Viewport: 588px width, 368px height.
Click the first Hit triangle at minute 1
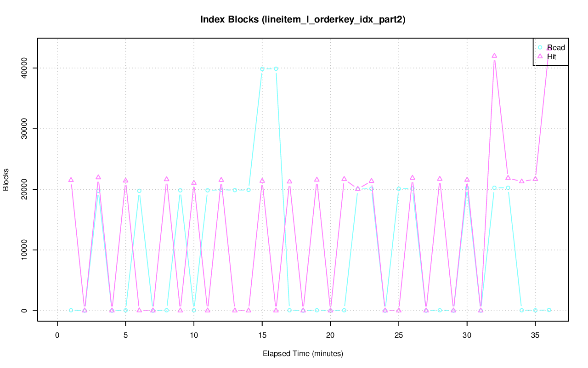71,180
